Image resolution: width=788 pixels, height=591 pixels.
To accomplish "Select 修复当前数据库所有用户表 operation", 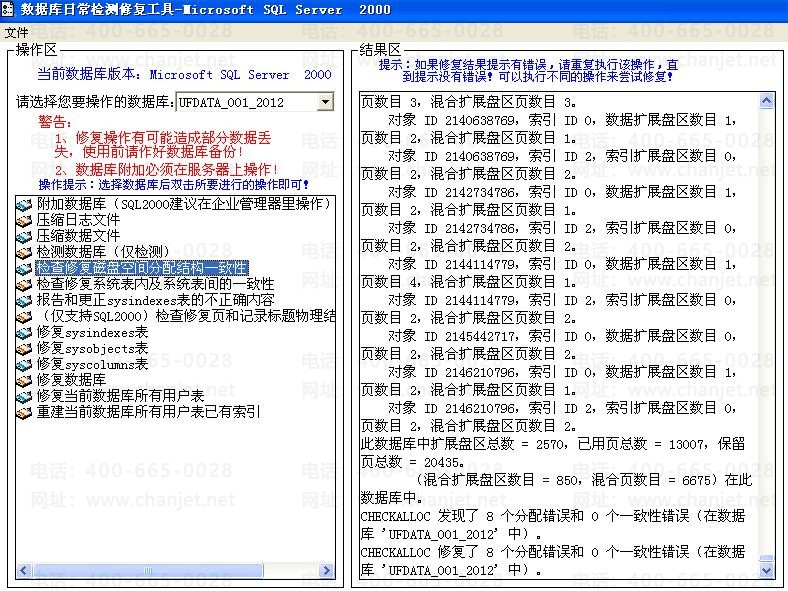I will coord(121,396).
